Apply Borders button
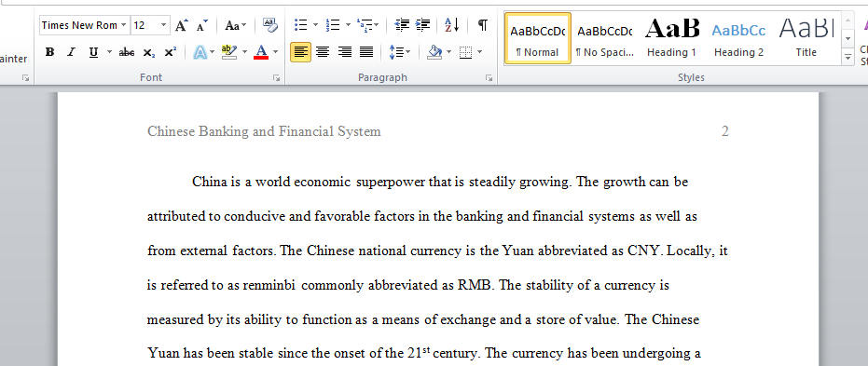Viewport: 868px width, 366px height. [466, 52]
